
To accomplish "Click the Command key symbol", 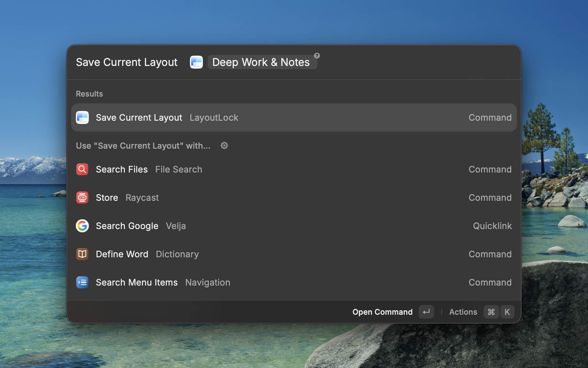I will 491,312.
